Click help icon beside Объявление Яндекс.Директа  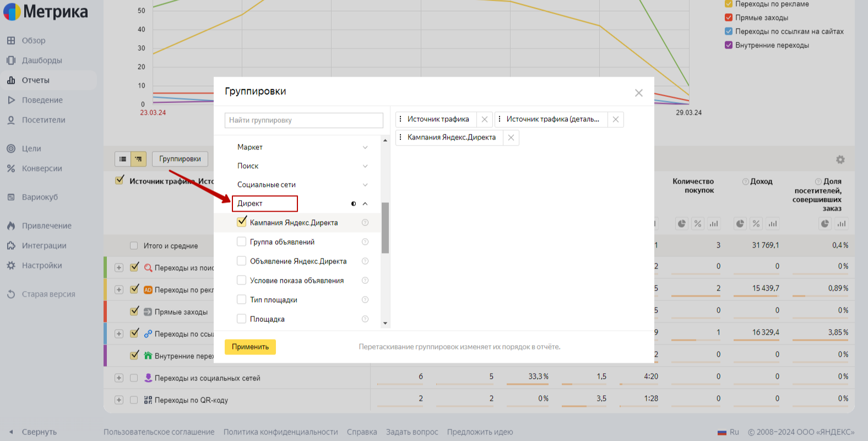(365, 261)
